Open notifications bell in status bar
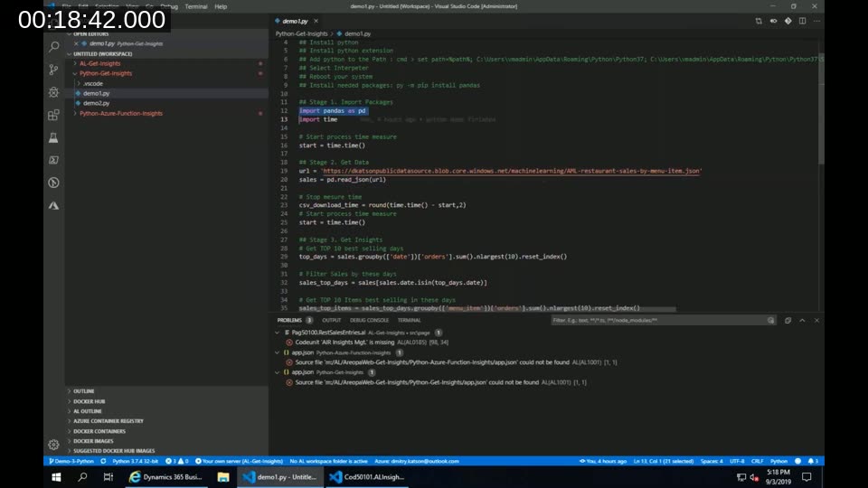 point(813,461)
